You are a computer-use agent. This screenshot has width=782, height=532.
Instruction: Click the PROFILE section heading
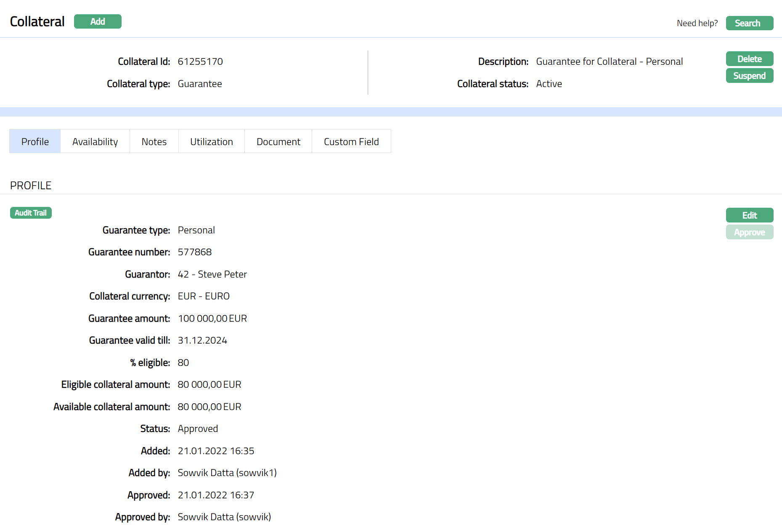31,185
